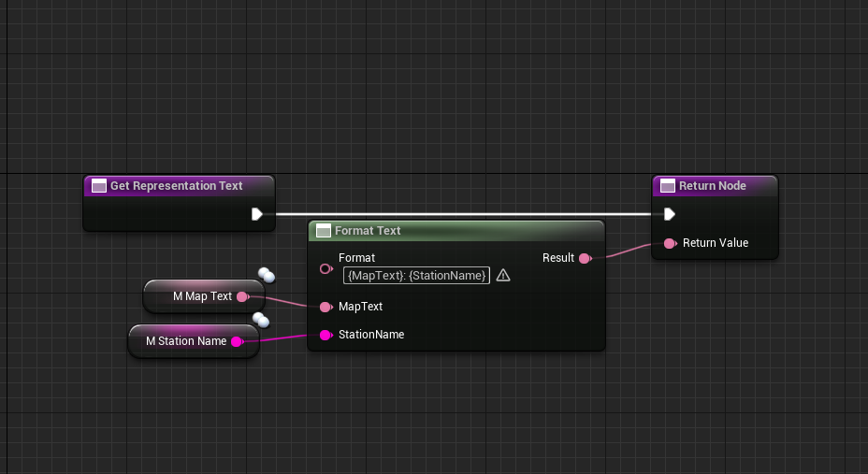Select the Return Node title
This screenshot has width=868, height=474.
click(x=713, y=186)
